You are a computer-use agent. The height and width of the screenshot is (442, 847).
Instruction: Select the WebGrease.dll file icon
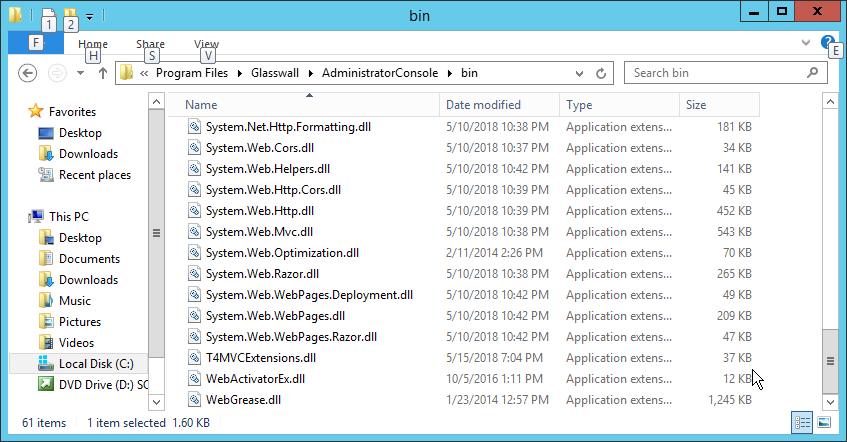(x=194, y=400)
